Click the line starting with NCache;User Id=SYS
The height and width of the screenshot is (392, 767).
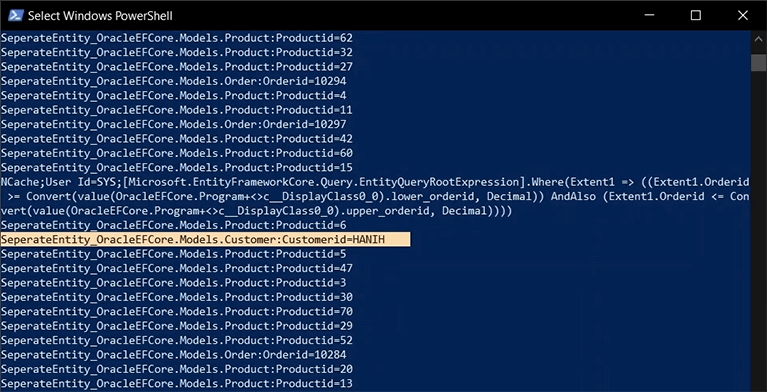tap(375, 182)
